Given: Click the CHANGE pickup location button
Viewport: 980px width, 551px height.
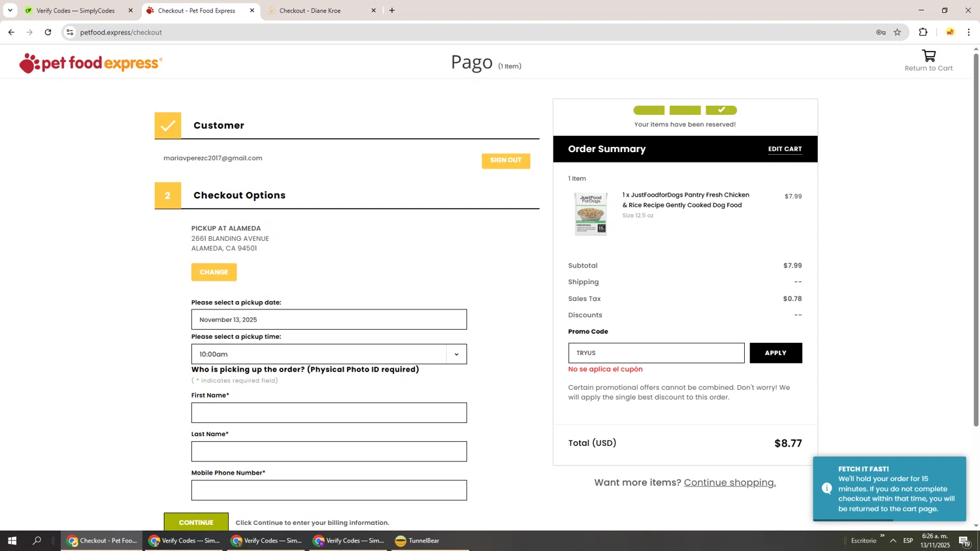Looking at the screenshot, I should pos(214,272).
